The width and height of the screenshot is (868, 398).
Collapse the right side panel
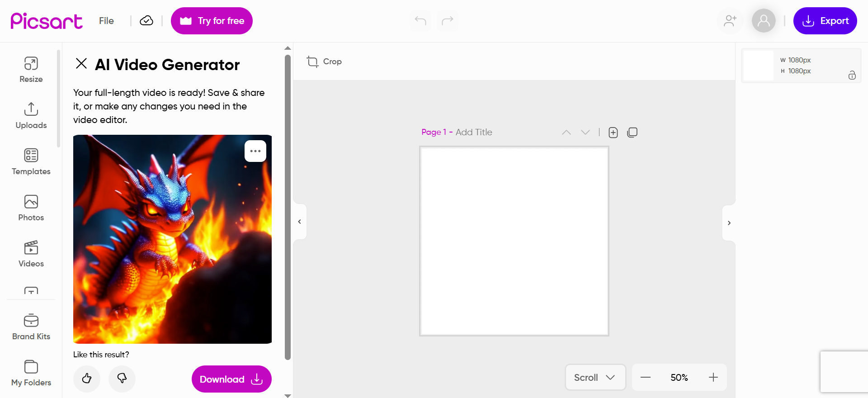click(x=729, y=223)
